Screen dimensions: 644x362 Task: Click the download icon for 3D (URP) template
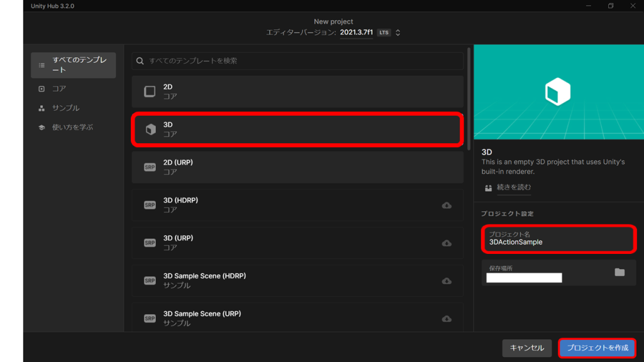coord(447,243)
